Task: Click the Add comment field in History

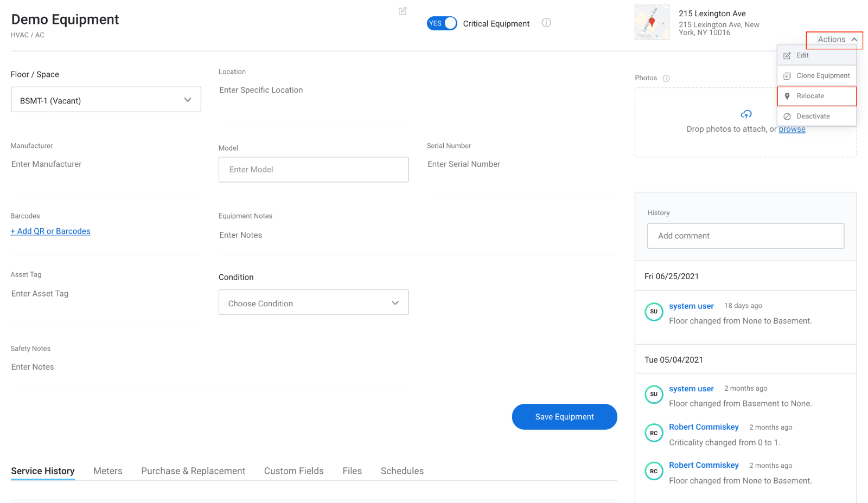Action: point(745,236)
